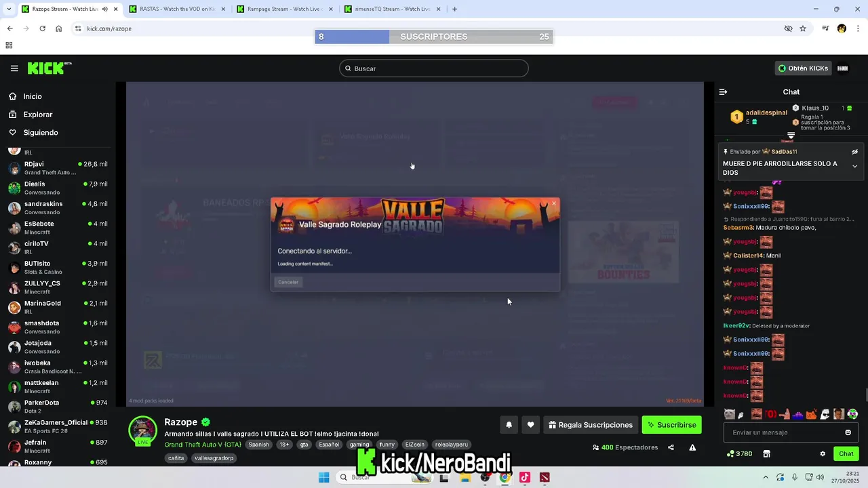Open Dota 2 icon in taskbar

coord(545,477)
